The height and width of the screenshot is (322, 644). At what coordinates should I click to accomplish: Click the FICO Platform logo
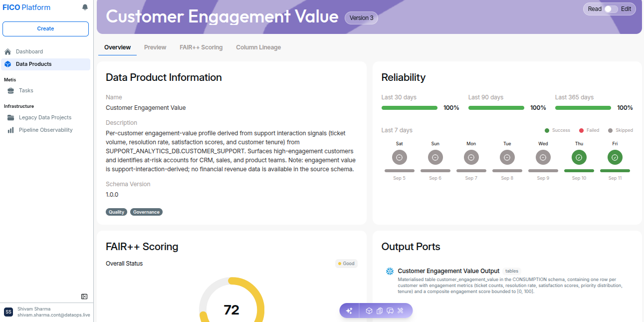(26, 7)
